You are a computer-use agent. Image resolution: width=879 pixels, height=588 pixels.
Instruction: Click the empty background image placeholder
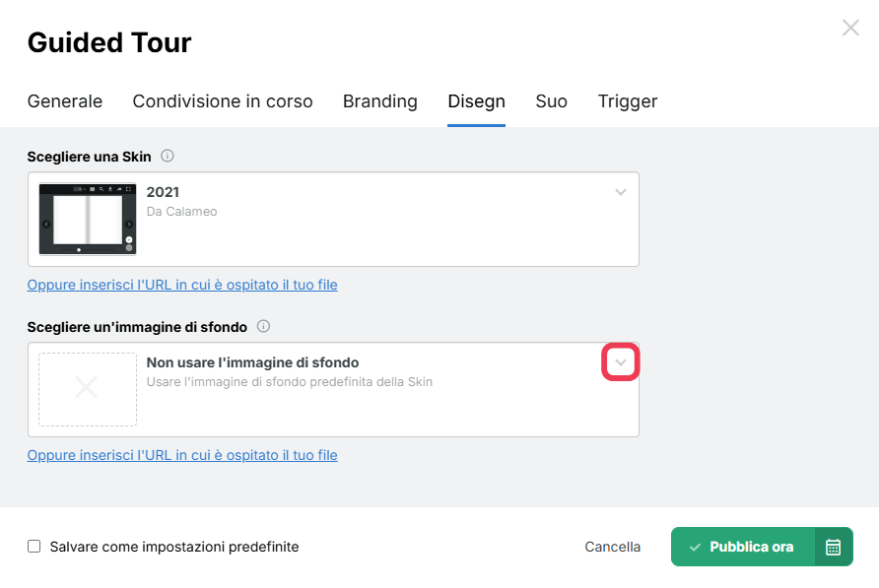point(88,390)
